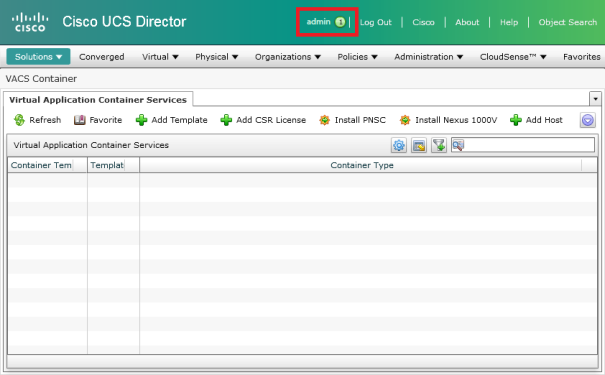Click Add Host in the toolbar

click(536, 120)
